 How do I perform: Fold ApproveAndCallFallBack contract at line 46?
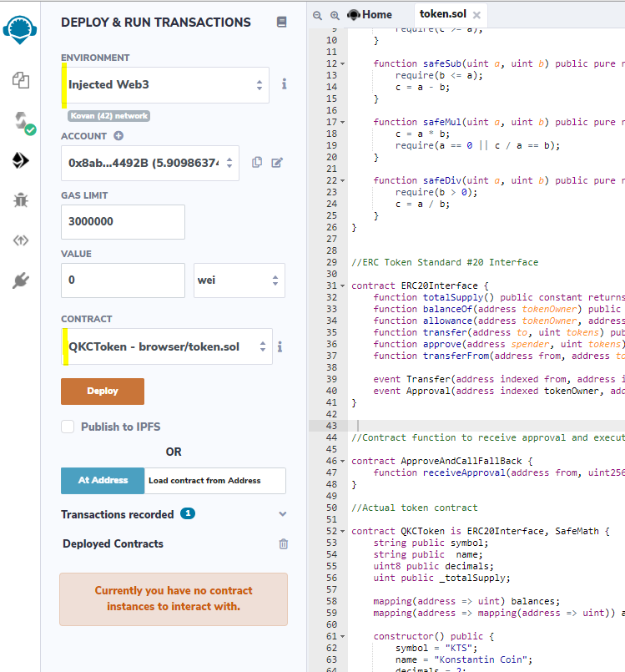[343, 461]
